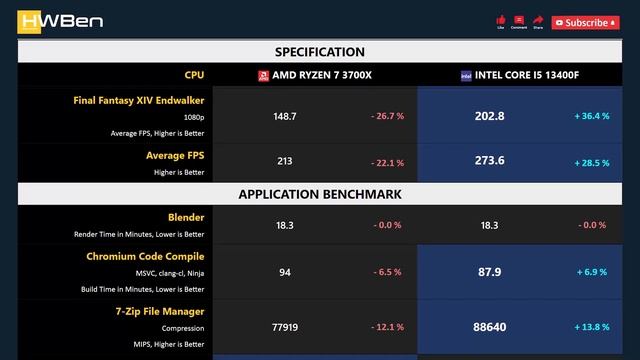This screenshot has height=360, width=640.
Task: Click the Intel 202.8 FPS result cell
Action: [489, 116]
